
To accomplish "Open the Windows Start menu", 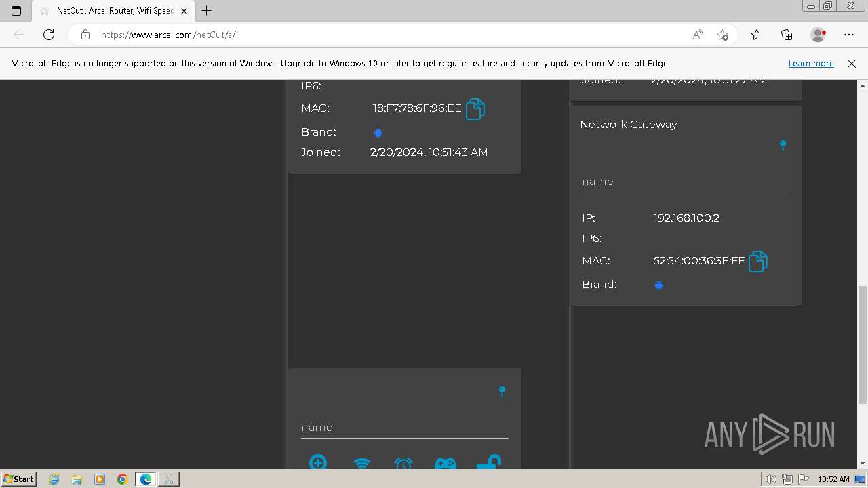I will [x=18, y=479].
